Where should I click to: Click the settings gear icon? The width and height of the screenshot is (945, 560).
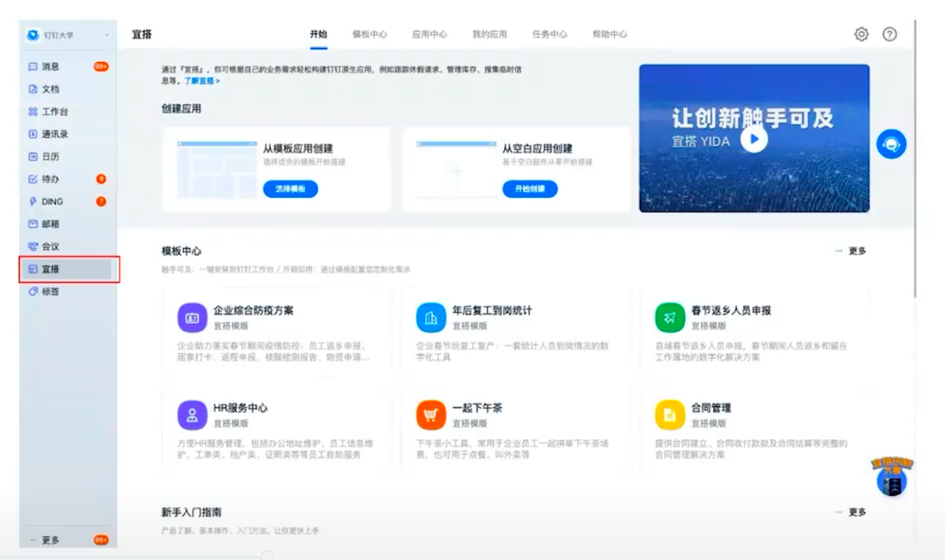(861, 34)
